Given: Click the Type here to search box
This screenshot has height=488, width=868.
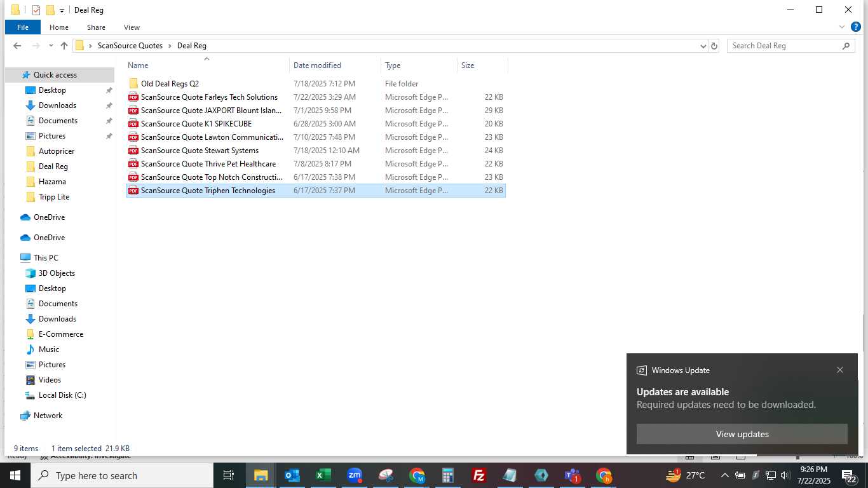Looking at the screenshot, I should tap(122, 475).
